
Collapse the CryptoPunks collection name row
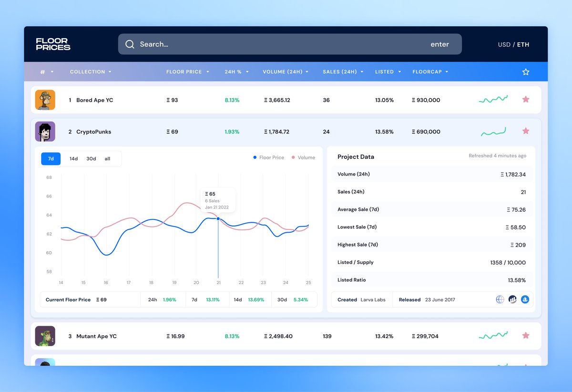tap(93, 132)
